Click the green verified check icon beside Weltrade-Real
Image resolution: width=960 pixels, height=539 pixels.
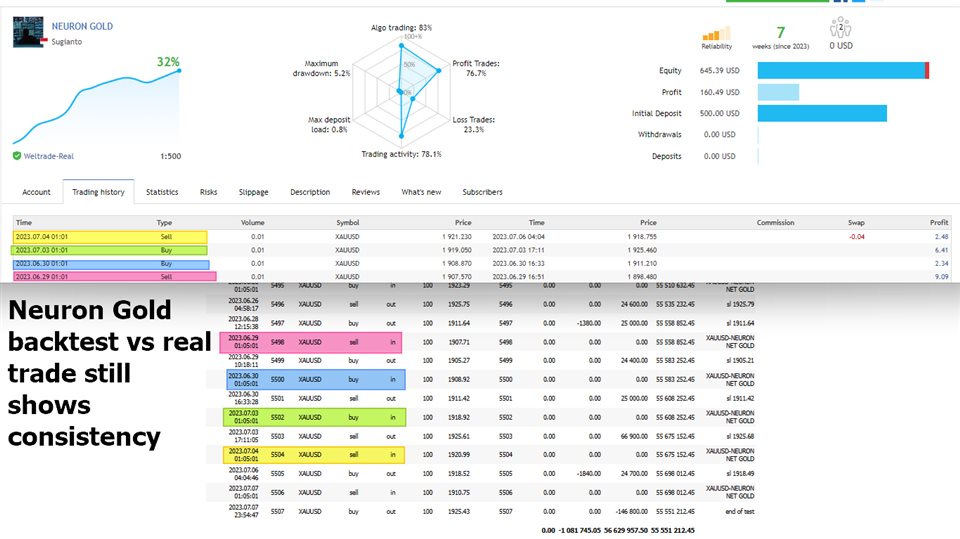pos(17,156)
